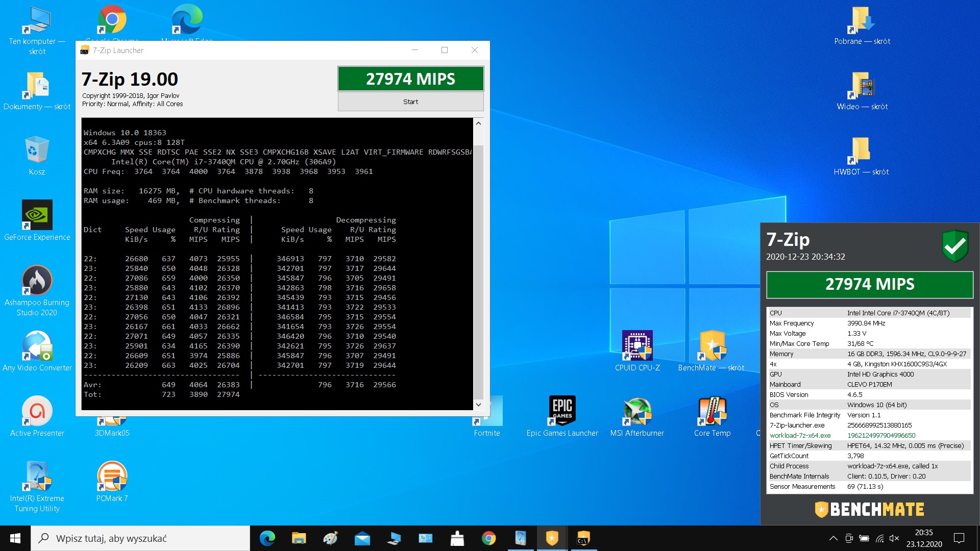
Task: Open the battery status tray icon
Action: [x=864, y=538]
